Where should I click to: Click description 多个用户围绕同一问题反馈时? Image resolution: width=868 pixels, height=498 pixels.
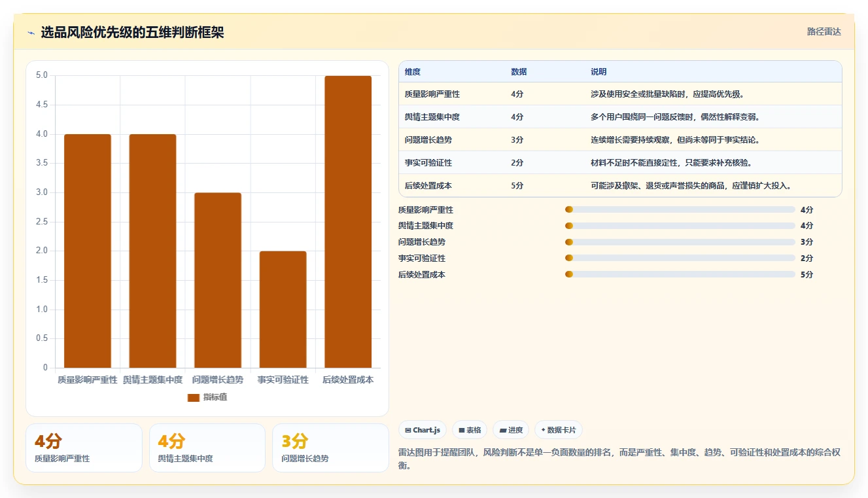click(675, 117)
